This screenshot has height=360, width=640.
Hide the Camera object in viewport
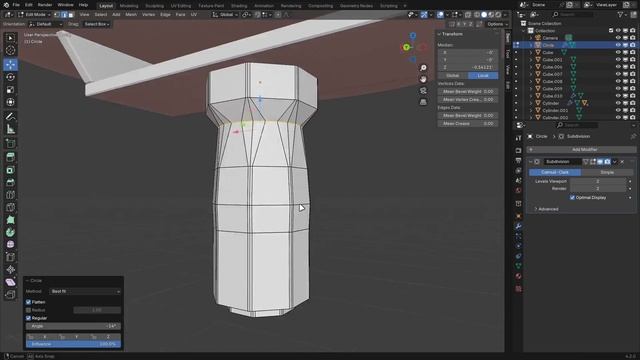[x=618, y=38]
